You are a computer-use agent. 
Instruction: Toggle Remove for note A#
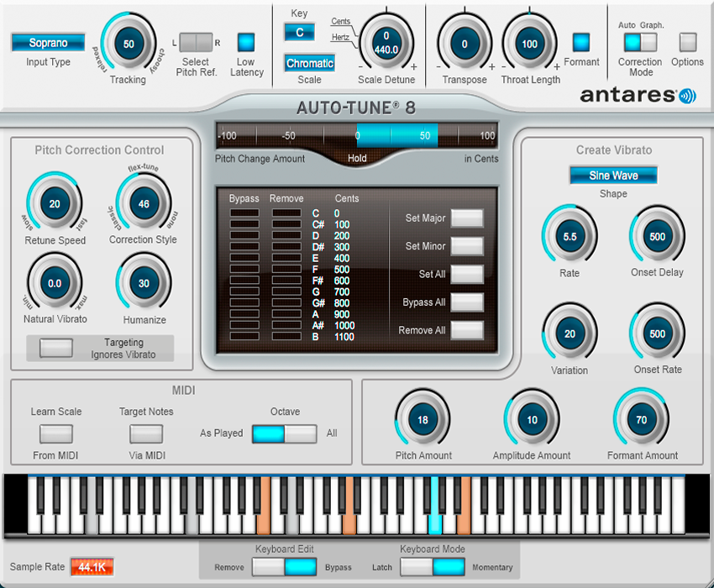pyautogui.click(x=286, y=325)
